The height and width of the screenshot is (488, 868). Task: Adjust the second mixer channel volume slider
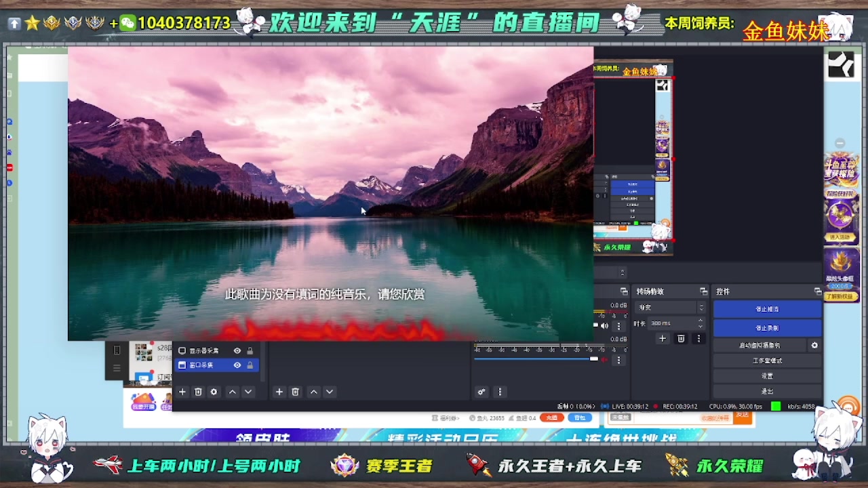pos(536,359)
